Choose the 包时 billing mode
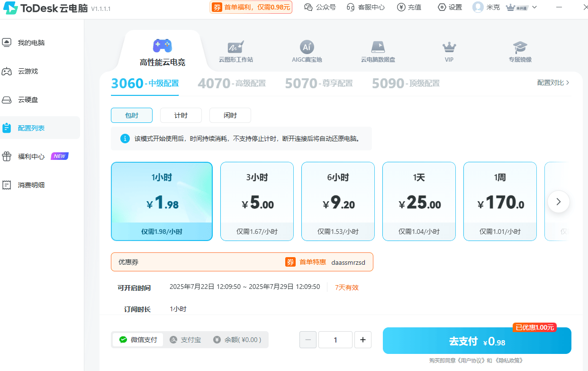 (132, 115)
